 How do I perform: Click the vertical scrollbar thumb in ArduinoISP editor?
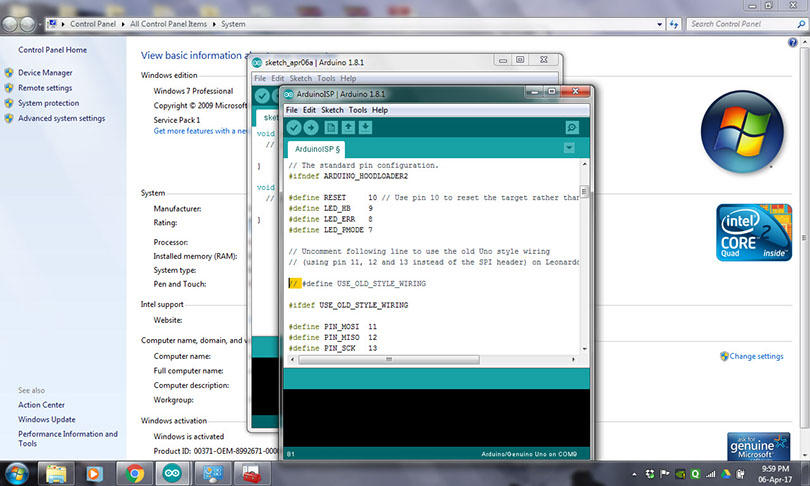click(x=584, y=192)
